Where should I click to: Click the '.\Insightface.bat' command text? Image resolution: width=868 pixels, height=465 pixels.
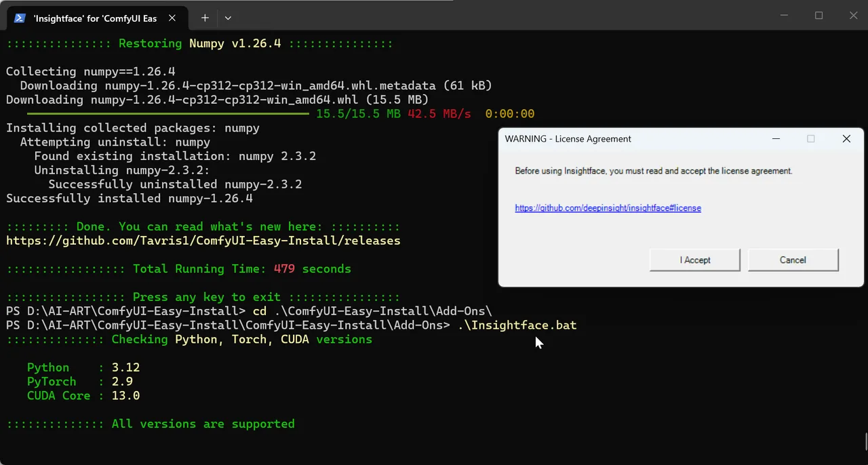[517, 325]
